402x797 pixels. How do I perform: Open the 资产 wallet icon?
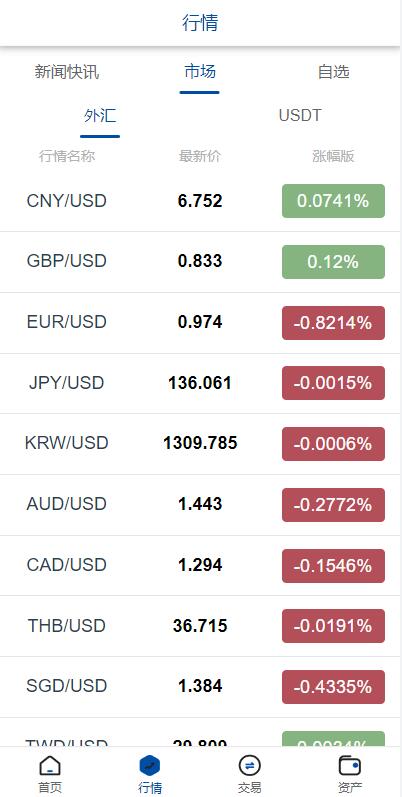click(x=350, y=765)
